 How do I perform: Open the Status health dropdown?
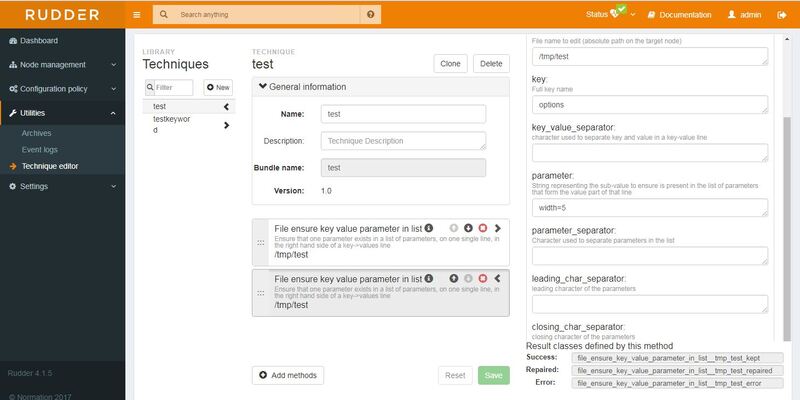[610, 14]
